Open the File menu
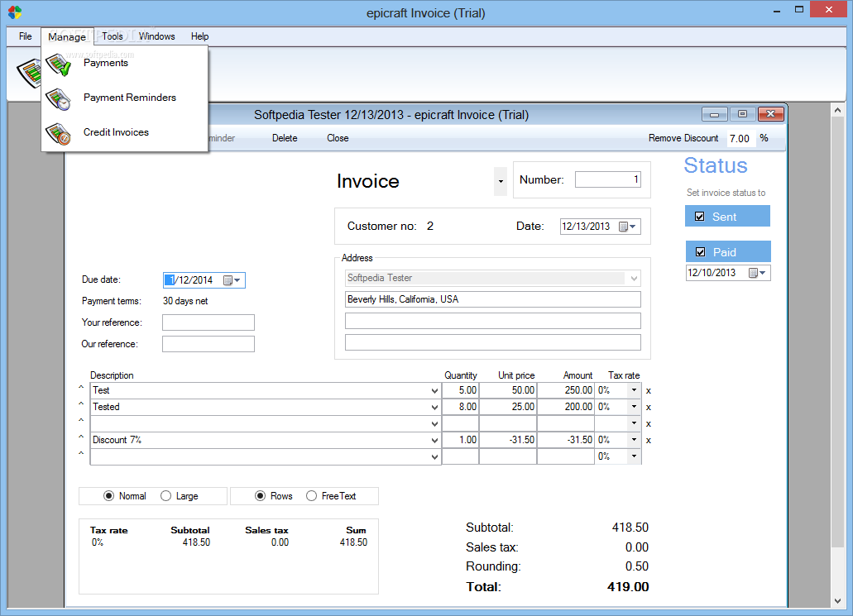853x616 pixels. (25, 36)
